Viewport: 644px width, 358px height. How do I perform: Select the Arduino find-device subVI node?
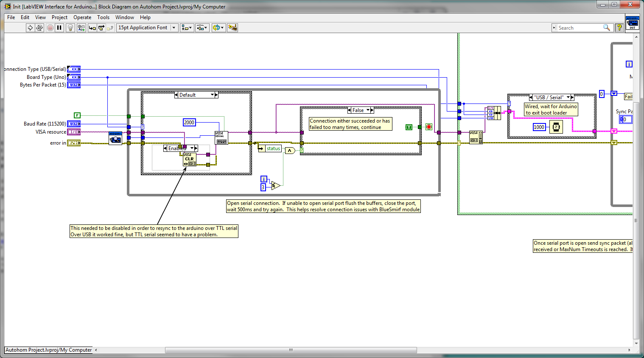pos(115,138)
